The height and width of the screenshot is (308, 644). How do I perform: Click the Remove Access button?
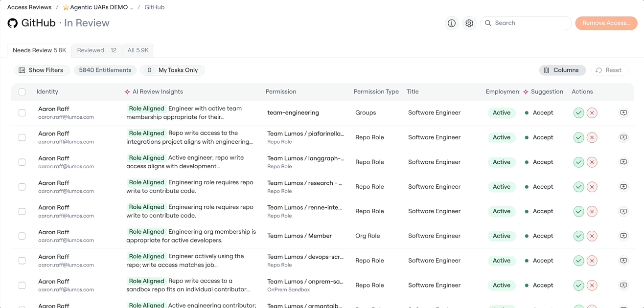[x=606, y=23]
